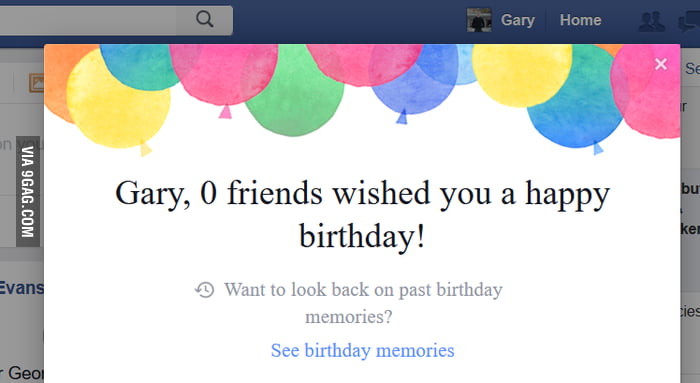This screenshot has width=700, height=383.
Task: Click the partially hidden Se link at right
Action: (x=692, y=68)
